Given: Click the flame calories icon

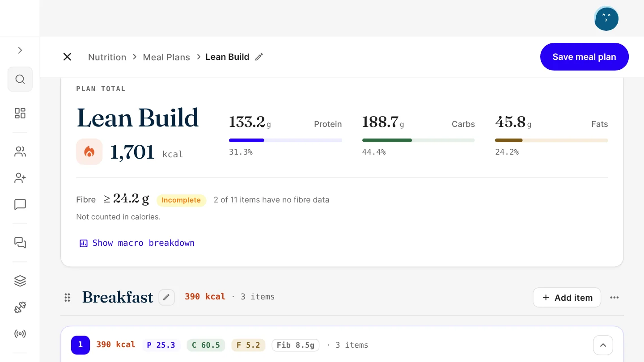Looking at the screenshot, I should click(x=89, y=152).
